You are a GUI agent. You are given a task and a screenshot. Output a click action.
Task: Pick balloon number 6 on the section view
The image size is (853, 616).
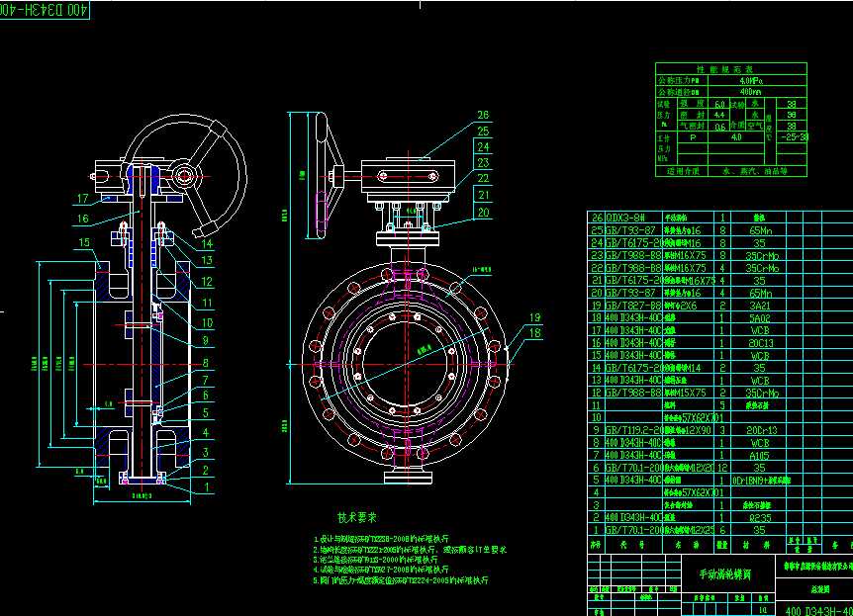click(x=206, y=396)
